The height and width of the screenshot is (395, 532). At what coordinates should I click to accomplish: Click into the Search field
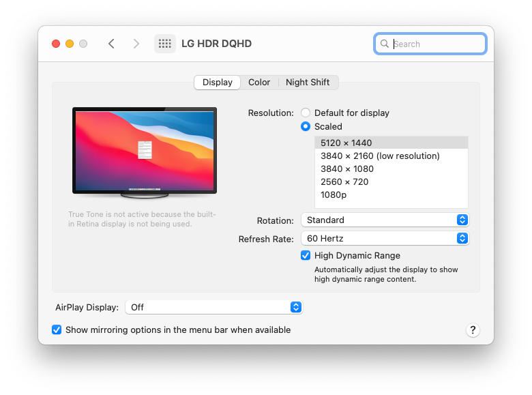tap(430, 44)
